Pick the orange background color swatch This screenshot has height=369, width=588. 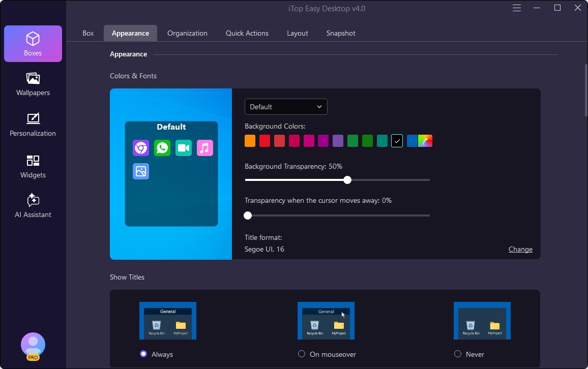[x=250, y=141]
